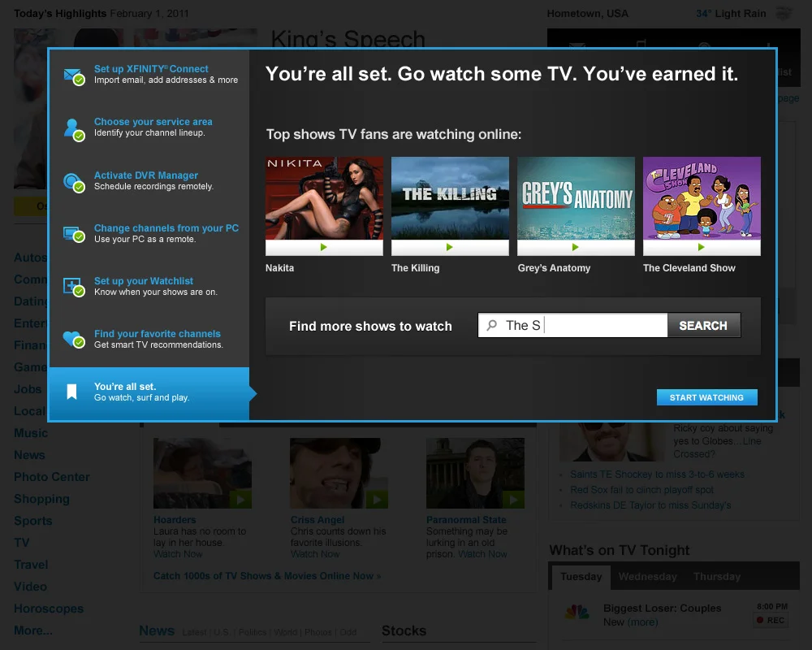Click REC button for Biggest Loser
The width and height of the screenshot is (812, 650).
coord(771,621)
